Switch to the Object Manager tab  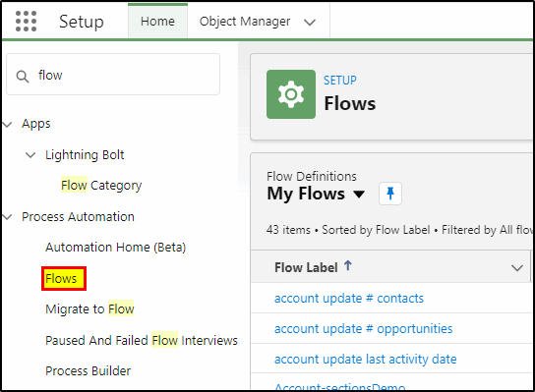pos(245,22)
